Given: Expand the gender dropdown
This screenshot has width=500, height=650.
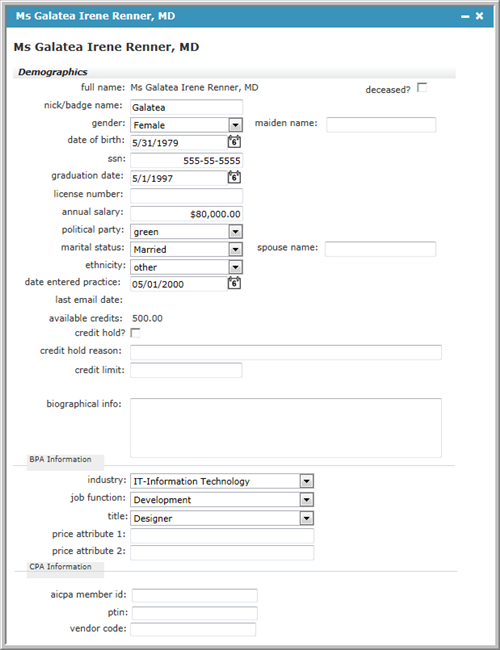Looking at the screenshot, I should 235,125.
